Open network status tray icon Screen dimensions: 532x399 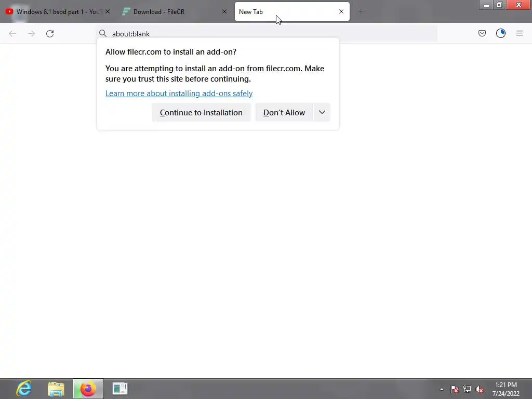click(x=467, y=389)
